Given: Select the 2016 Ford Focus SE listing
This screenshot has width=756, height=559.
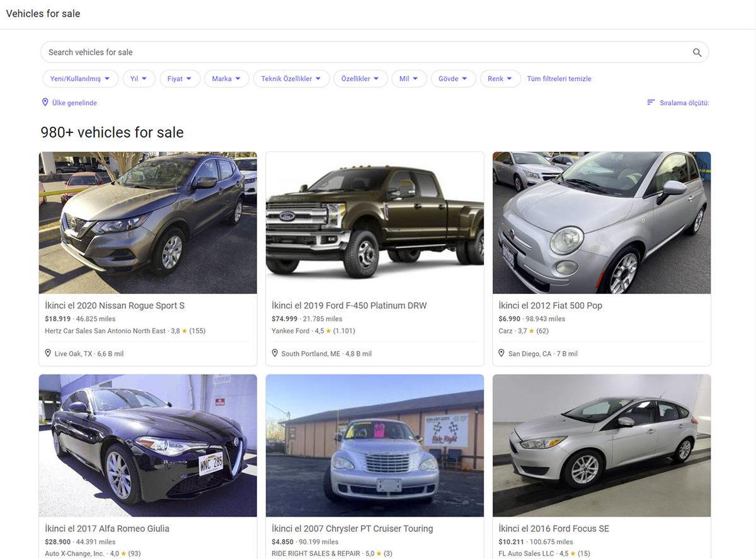Looking at the screenshot, I should [553, 528].
